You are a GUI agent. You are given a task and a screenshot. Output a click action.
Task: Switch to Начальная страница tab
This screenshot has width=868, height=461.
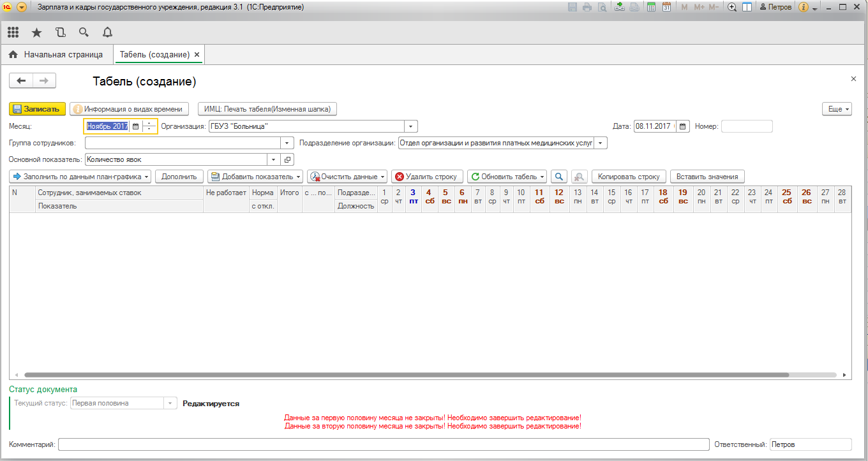(63, 55)
